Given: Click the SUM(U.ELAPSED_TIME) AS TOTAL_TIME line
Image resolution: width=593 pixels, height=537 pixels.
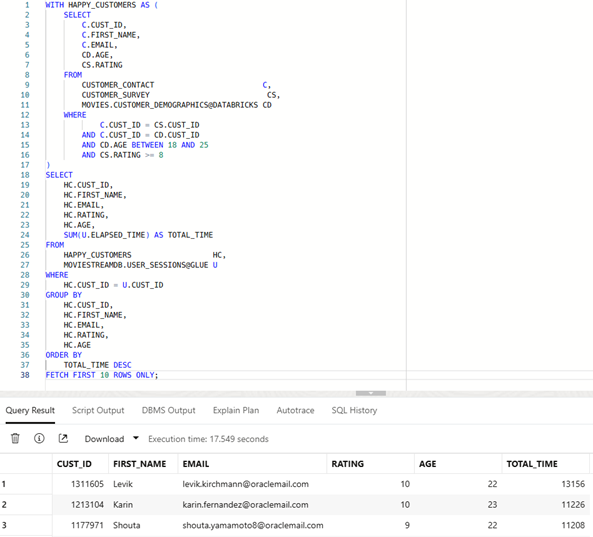Looking at the screenshot, I should pyautogui.click(x=138, y=235).
